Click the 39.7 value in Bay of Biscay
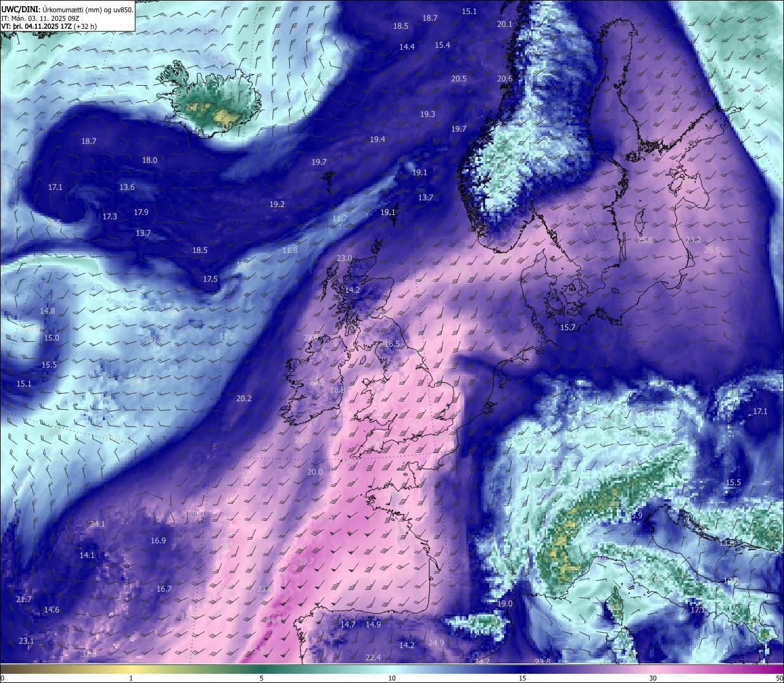This screenshot has height=683, width=784. coord(306,562)
